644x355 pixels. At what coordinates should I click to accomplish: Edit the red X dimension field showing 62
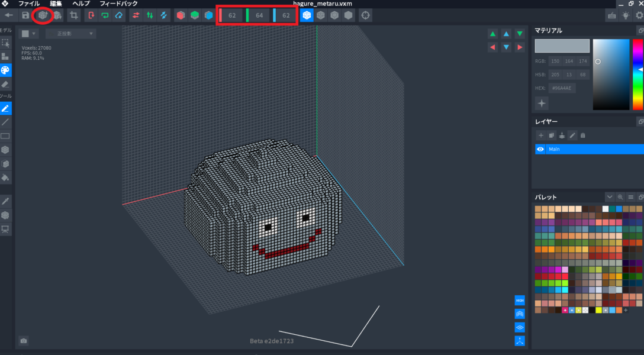(231, 15)
